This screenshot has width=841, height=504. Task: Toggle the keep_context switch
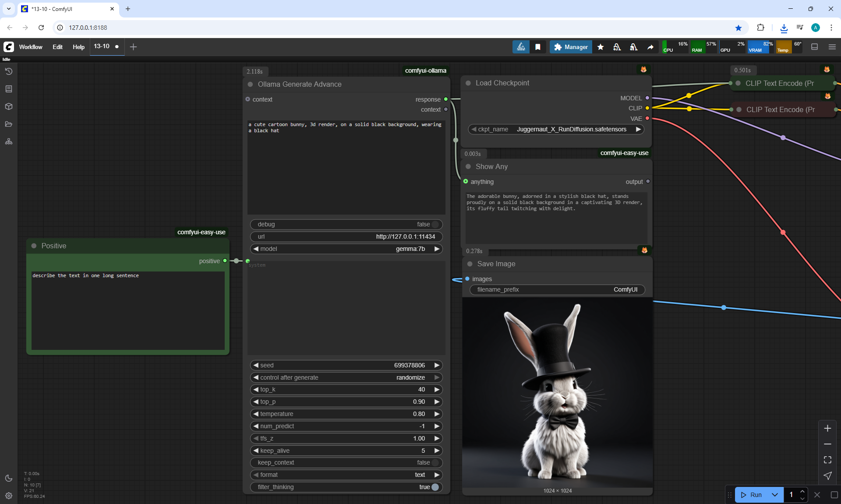pos(435,462)
